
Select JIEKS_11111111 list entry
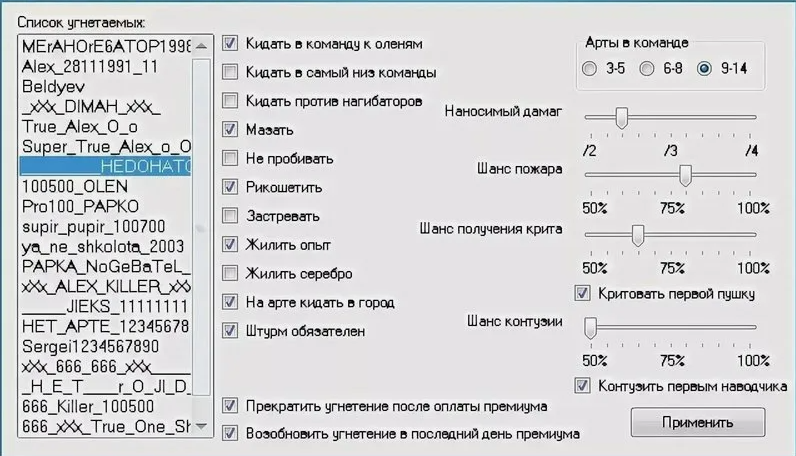[106, 306]
